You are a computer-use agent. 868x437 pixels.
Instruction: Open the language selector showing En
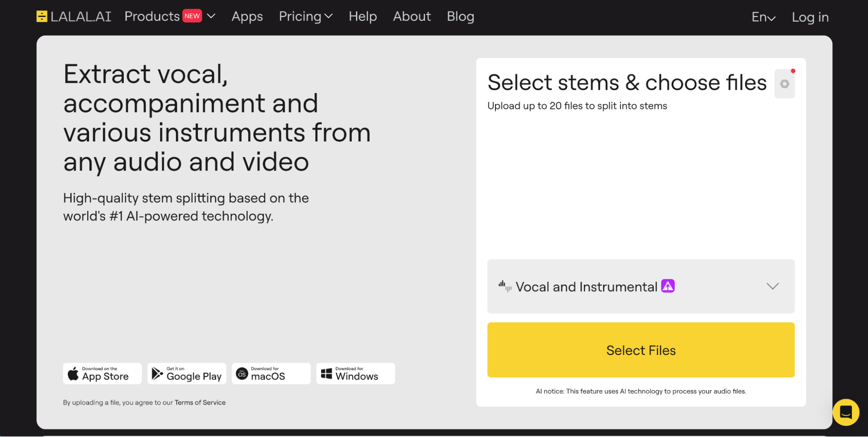[763, 17]
